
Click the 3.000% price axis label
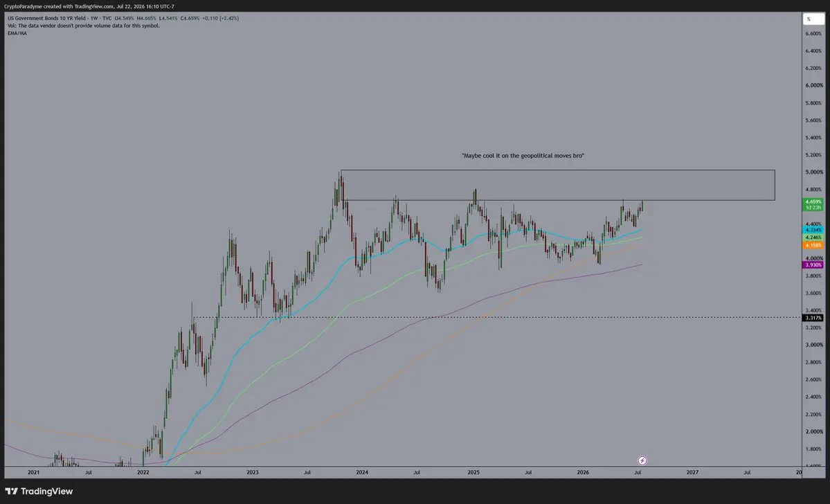[814, 345]
